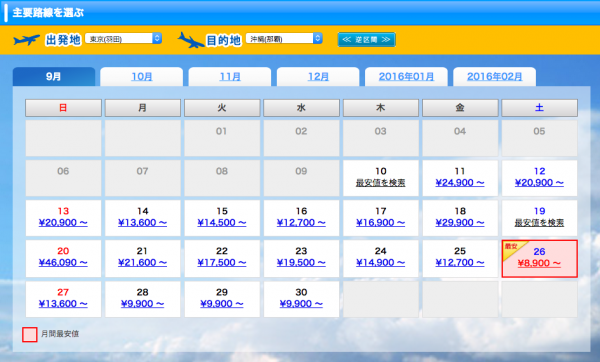Switch to the 11月 tab
Viewport: 600px width, 362px height.
[x=230, y=77]
